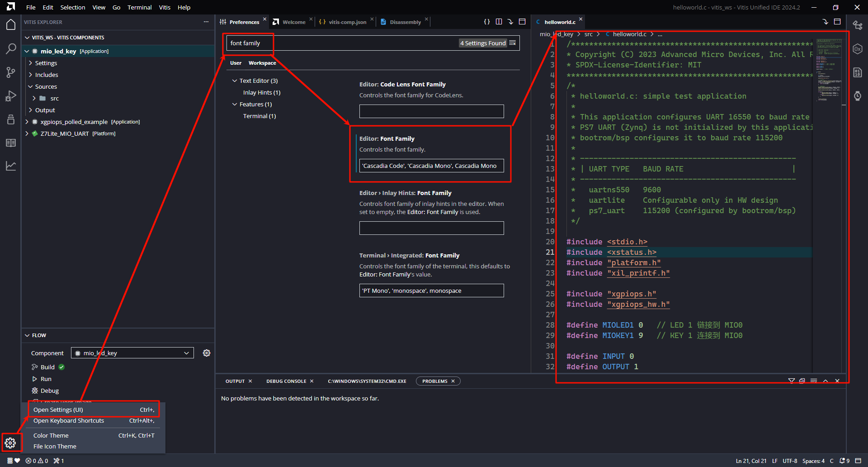Click the binary 0110 memory icon in right sidebar
The height and width of the screenshot is (467, 868).
coord(858,72)
